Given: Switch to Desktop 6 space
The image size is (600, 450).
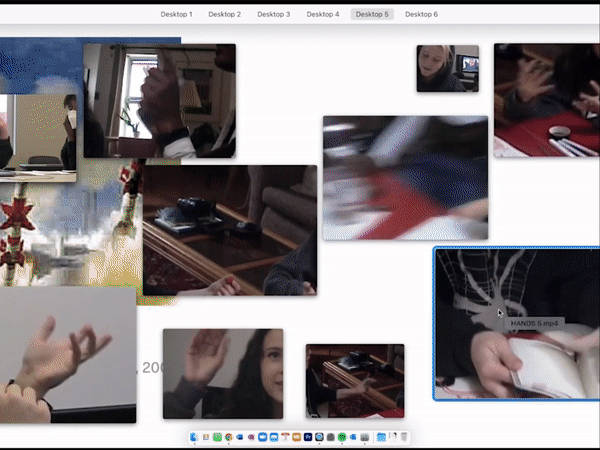Looking at the screenshot, I should (x=421, y=15).
